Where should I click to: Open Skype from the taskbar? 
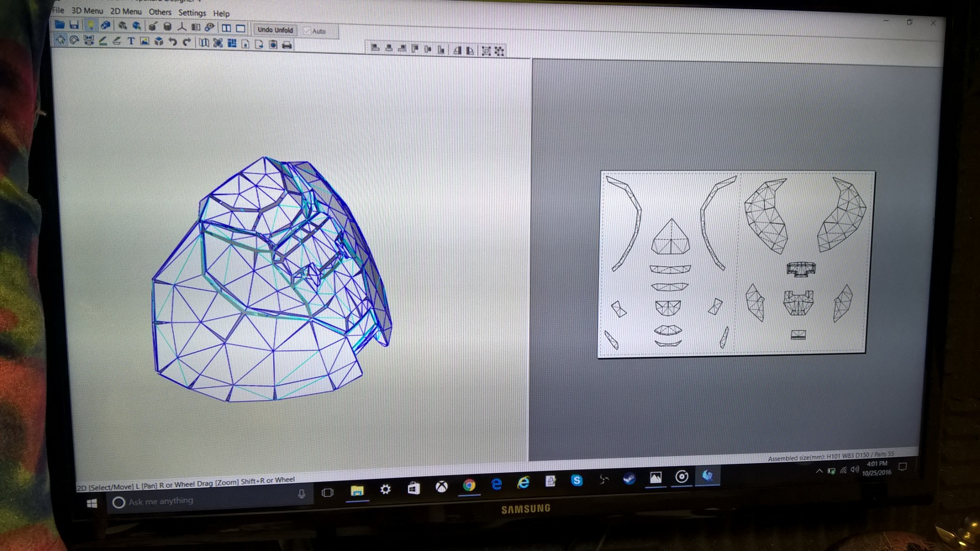(576, 481)
